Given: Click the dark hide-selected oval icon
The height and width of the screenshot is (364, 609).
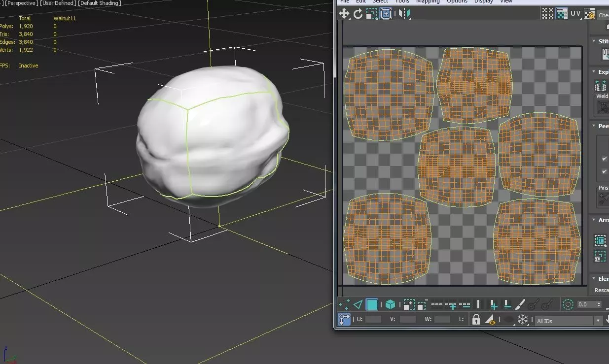Looking at the screenshot, I should 508,320.
